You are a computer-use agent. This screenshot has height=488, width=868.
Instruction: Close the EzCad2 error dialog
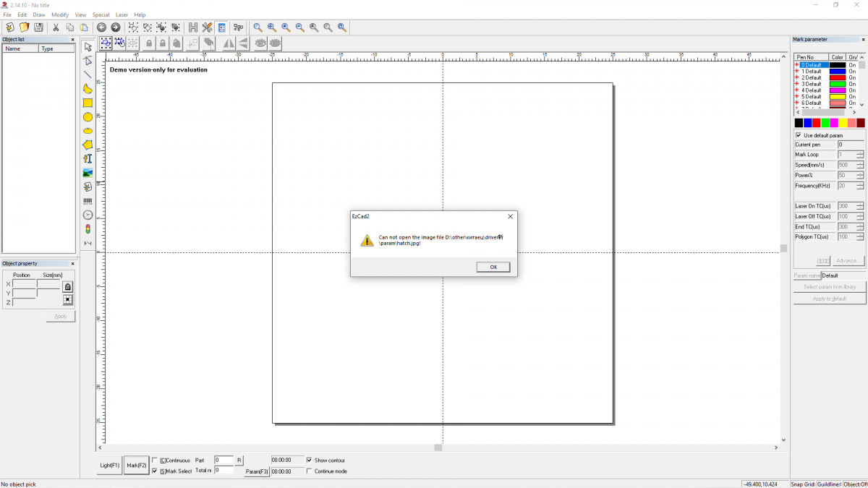tap(510, 216)
